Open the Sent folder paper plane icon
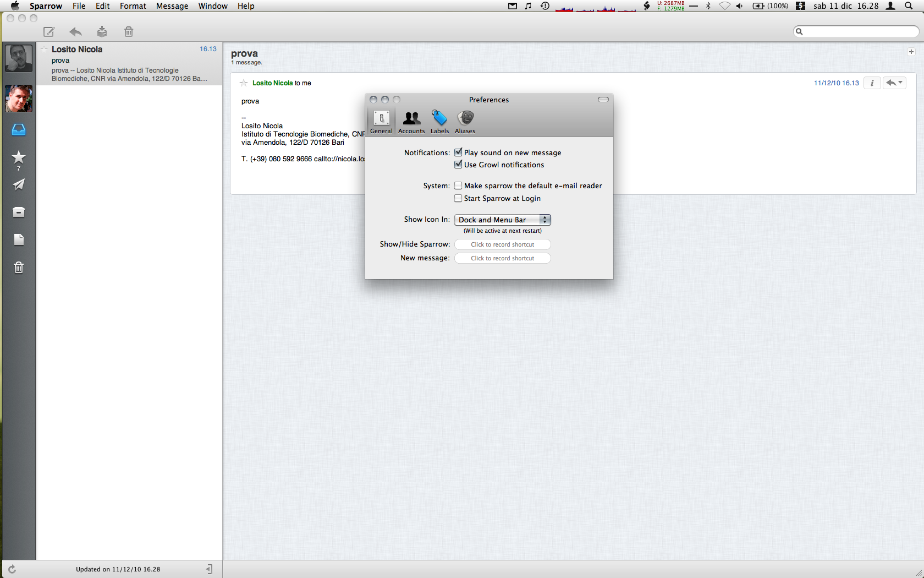The width and height of the screenshot is (924, 578). pyautogui.click(x=19, y=185)
